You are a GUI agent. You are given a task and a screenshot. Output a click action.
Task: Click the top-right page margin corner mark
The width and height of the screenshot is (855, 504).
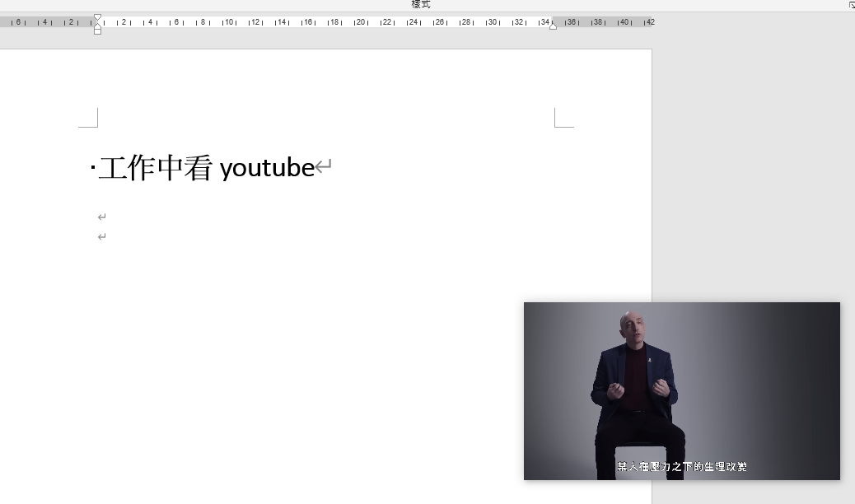pos(563,118)
